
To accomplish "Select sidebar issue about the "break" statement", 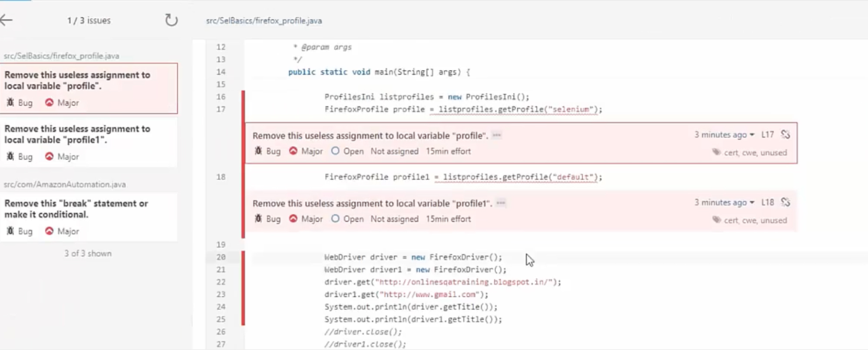I will tap(89, 217).
